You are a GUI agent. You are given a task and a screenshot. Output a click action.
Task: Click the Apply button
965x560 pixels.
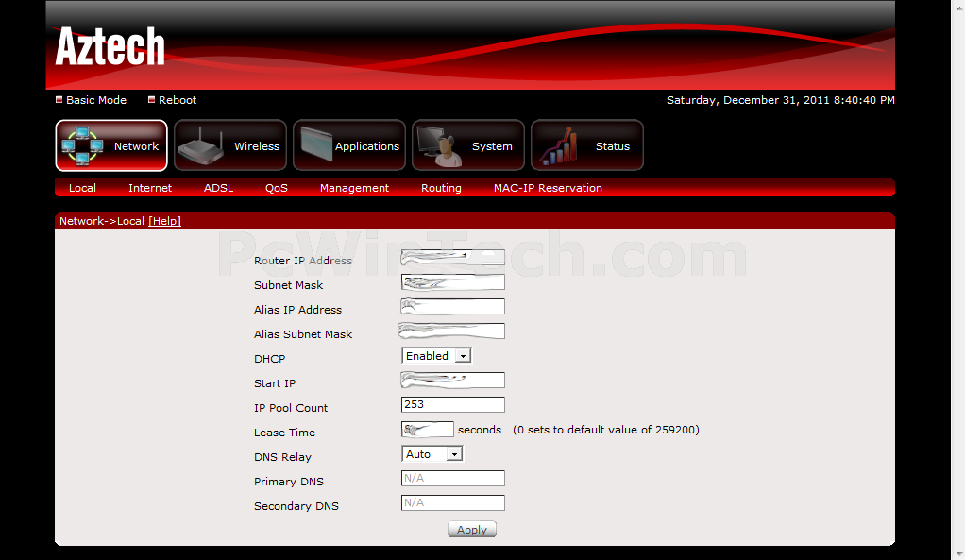tap(472, 529)
